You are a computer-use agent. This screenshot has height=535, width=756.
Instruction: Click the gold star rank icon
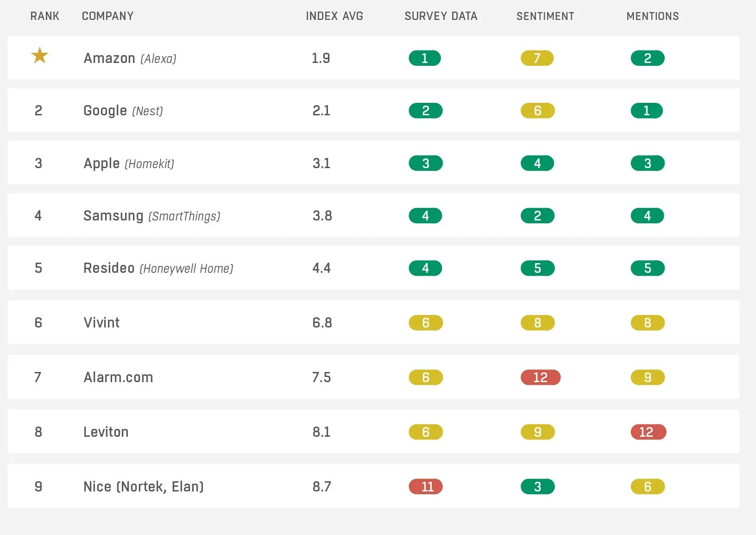tap(40, 56)
